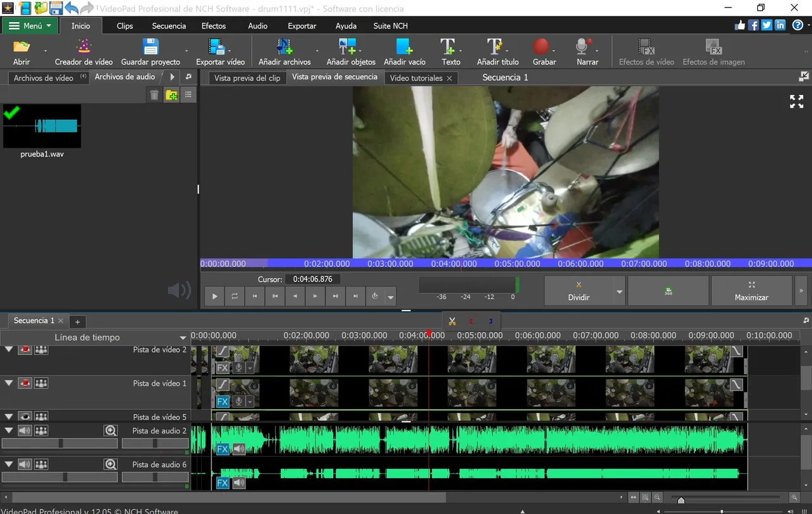Screen dimensions: 812x514
Task: Collapse Pista de vídeo 2 track
Action: coord(9,349)
